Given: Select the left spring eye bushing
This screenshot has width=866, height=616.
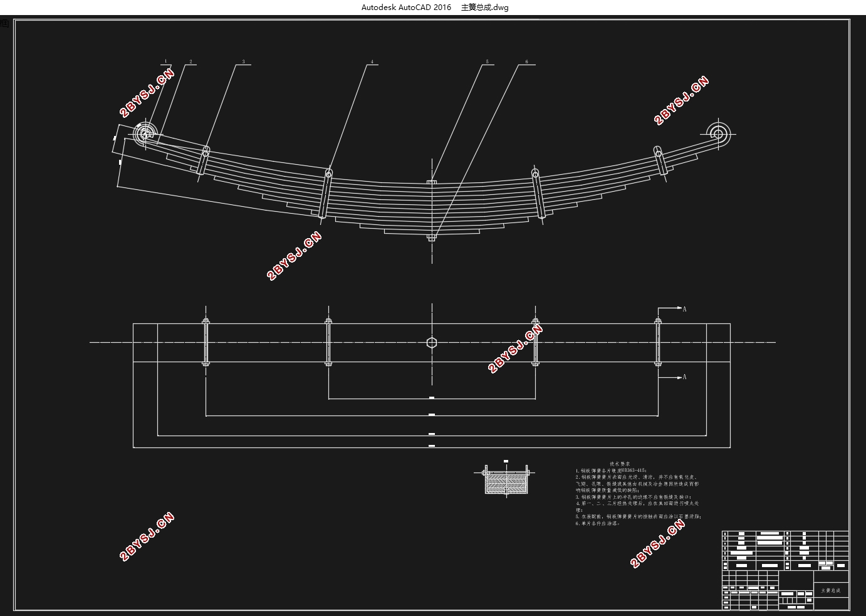Looking at the screenshot, I should [145, 133].
